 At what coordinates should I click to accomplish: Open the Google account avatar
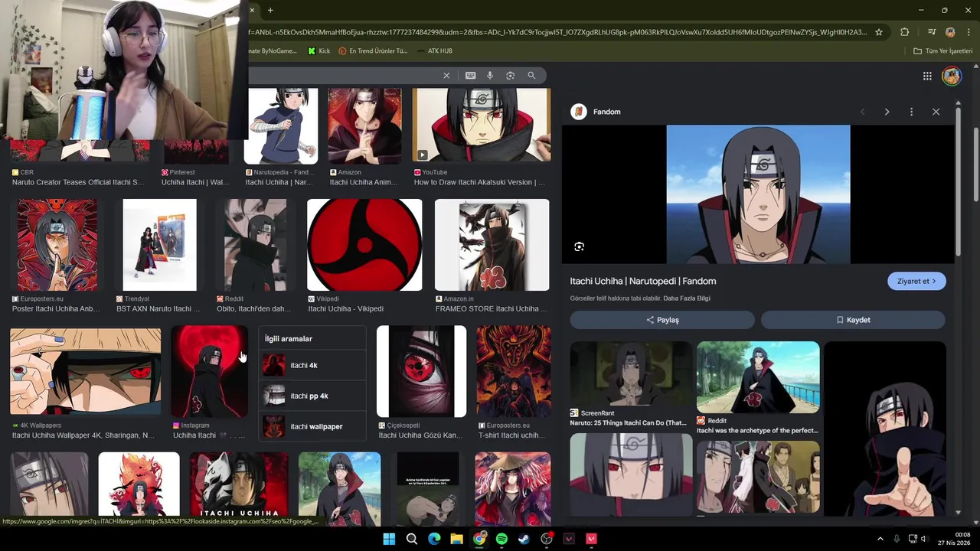pyautogui.click(x=952, y=76)
